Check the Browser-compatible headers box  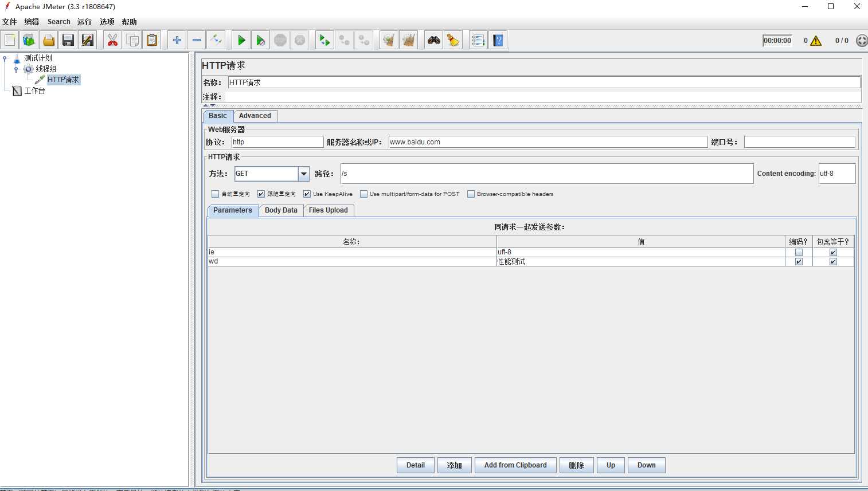[x=471, y=194]
